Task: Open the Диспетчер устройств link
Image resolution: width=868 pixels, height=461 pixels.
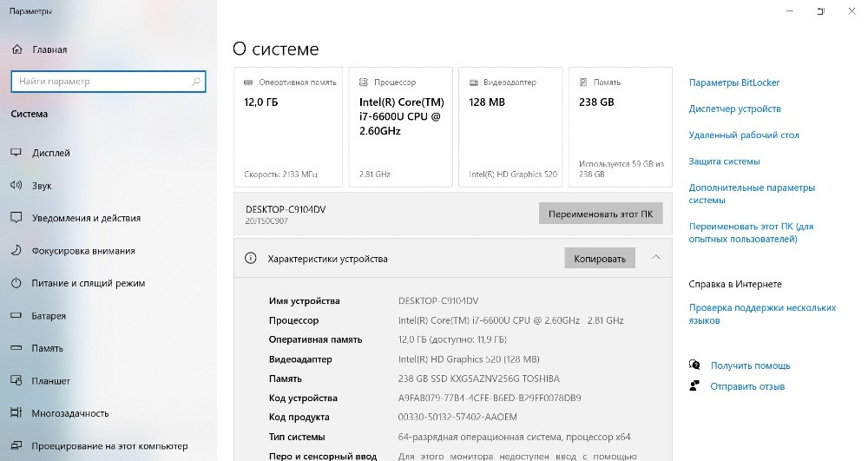Action: (734, 109)
